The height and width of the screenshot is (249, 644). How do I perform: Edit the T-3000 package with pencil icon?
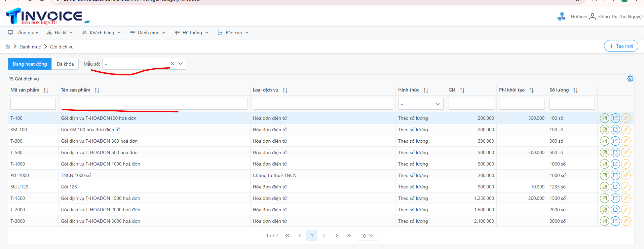click(626, 221)
